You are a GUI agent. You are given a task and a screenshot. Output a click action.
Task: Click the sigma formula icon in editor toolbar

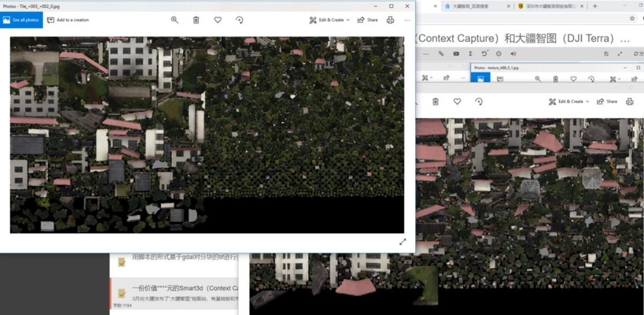click(x=471, y=53)
